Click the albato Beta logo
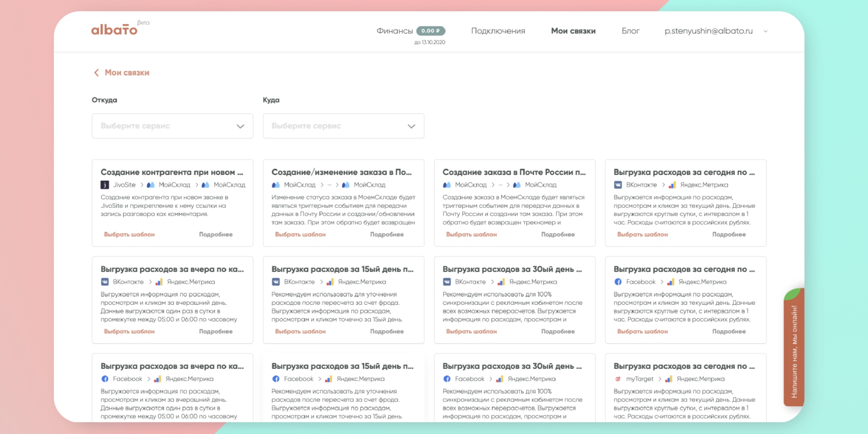 pyautogui.click(x=120, y=29)
